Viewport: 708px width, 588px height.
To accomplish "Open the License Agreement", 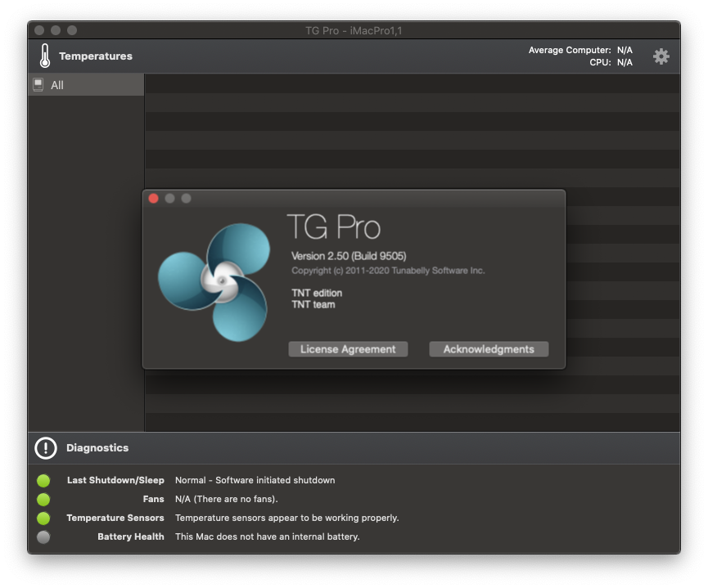I will 348,349.
